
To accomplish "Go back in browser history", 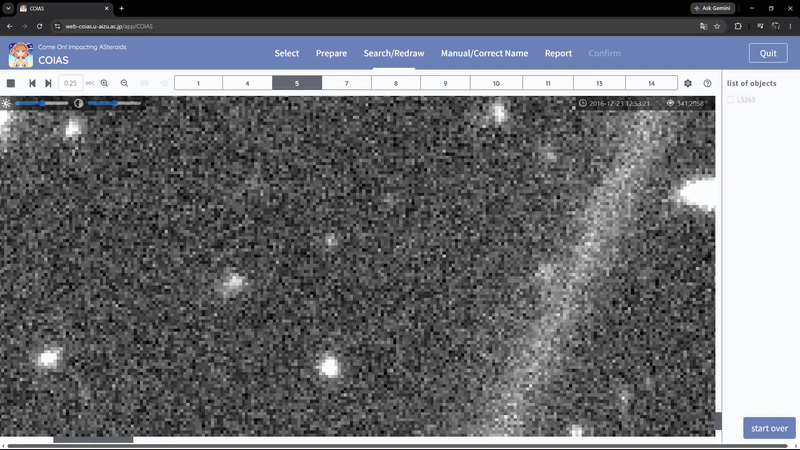I will click(x=10, y=26).
